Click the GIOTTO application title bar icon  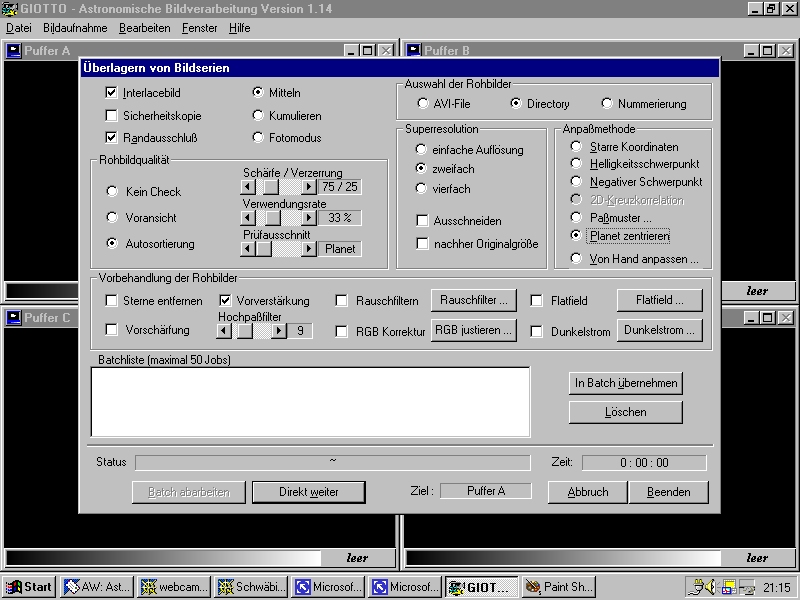click(x=9, y=9)
